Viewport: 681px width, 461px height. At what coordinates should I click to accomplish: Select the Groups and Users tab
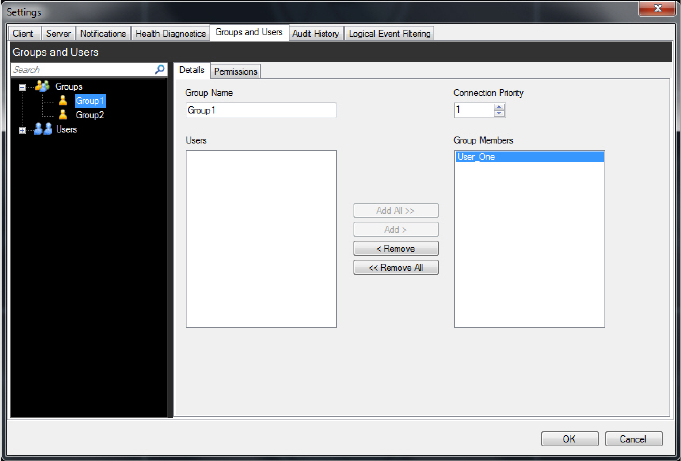coord(249,32)
